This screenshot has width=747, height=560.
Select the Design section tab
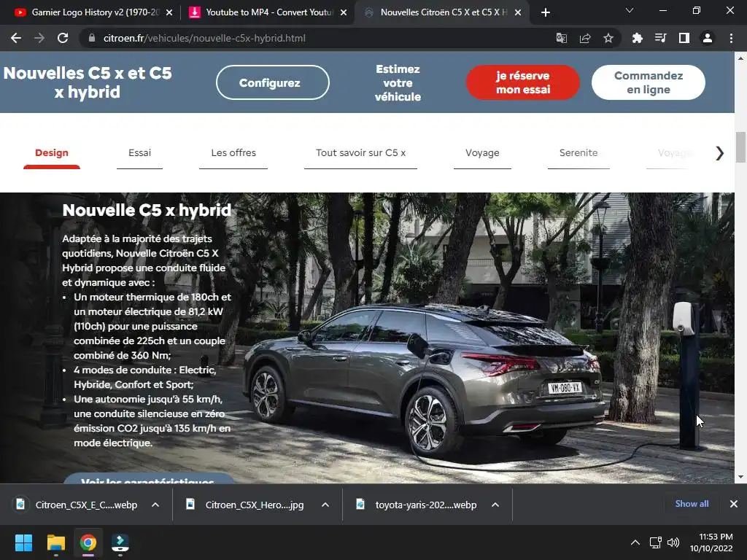52,153
